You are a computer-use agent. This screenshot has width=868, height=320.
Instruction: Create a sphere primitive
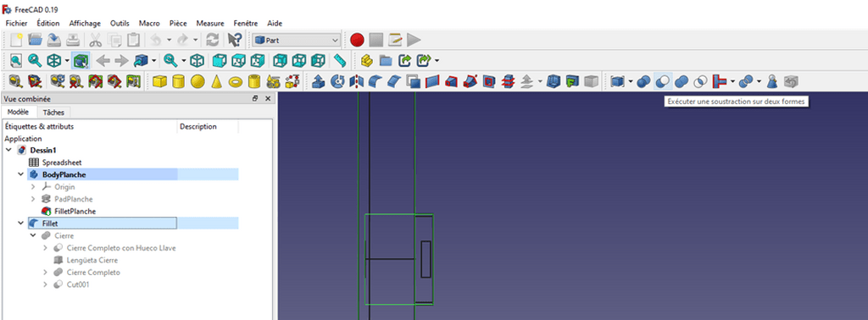tap(198, 82)
